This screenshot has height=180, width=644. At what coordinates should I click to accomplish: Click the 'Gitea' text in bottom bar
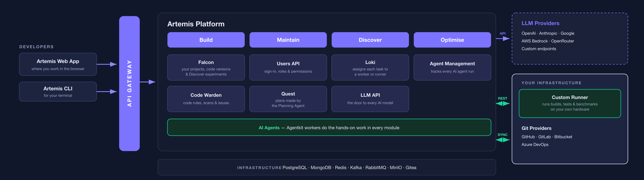click(x=411, y=167)
